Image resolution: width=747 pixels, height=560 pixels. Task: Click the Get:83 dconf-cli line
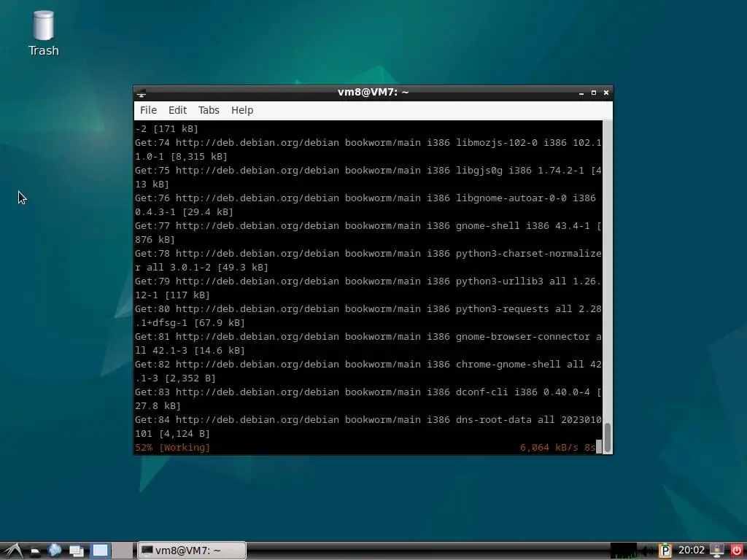(x=368, y=399)
